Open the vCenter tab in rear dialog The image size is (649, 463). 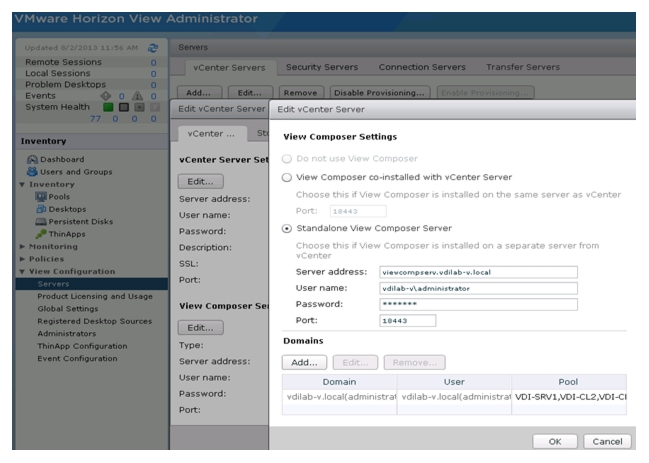click(x=211, y=134)
